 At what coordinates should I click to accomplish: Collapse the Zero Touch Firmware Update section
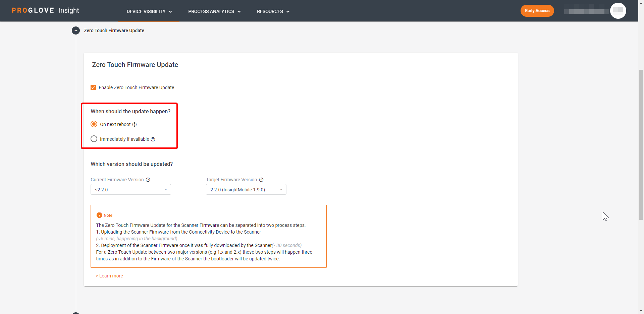(76, 30)
